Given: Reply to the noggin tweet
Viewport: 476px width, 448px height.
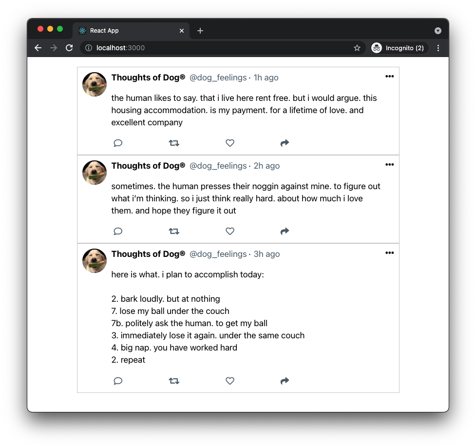Looking at the screenshot, I should (118, 231).
